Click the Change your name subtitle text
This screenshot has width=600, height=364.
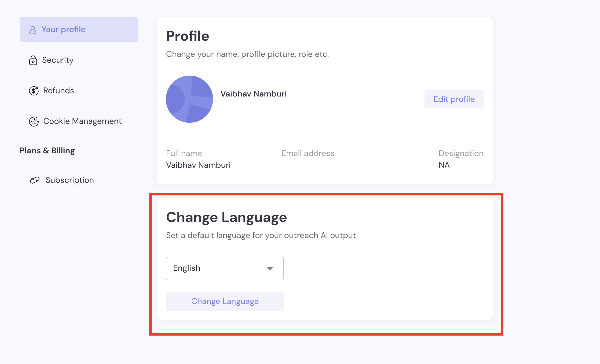point(247,54)
